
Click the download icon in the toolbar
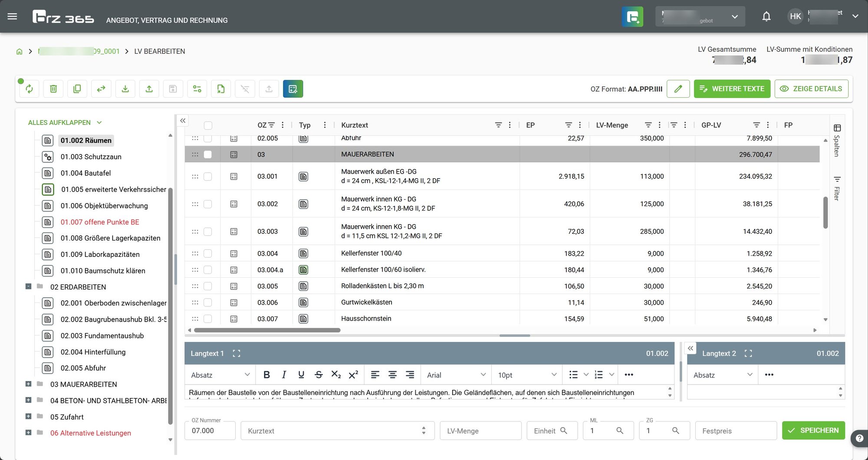click(x=125, y=89)
